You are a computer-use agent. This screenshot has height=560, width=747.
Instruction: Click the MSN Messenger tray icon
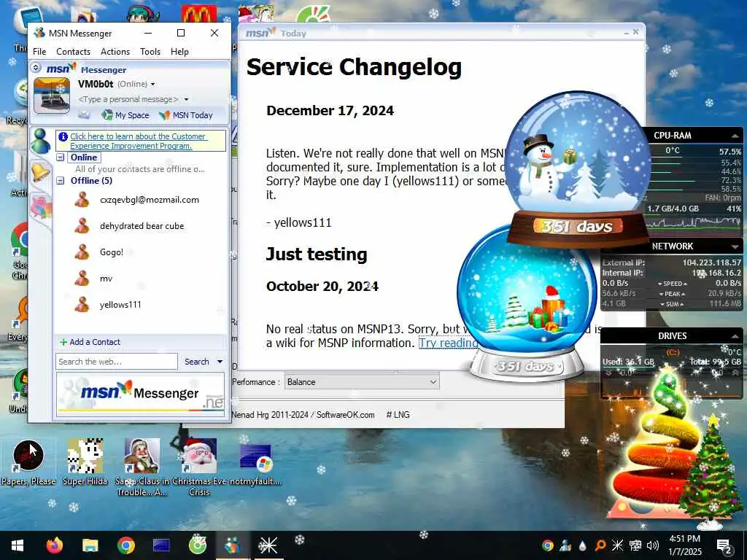[565, 545]
